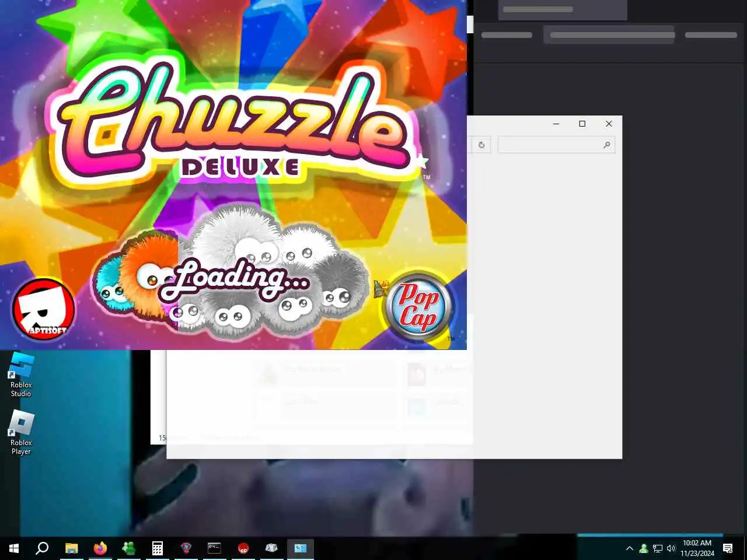Select the active Control Panel taskbar window icon
Image resolution: width=747 pixels, height=560 pixels.
tap(301, 548)
